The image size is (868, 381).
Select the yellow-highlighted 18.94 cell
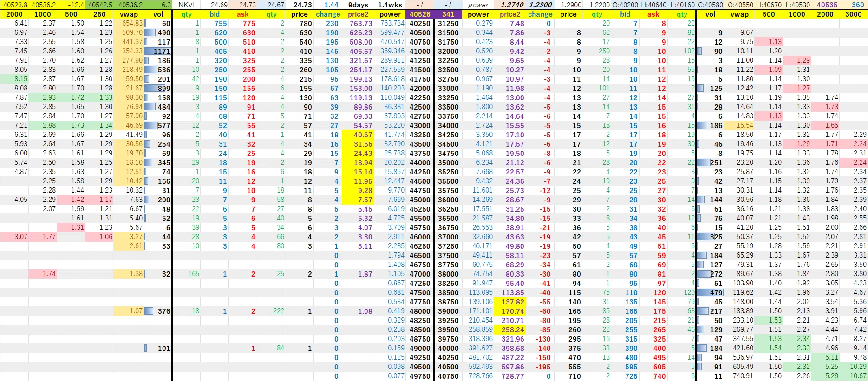tap(358, 162)
